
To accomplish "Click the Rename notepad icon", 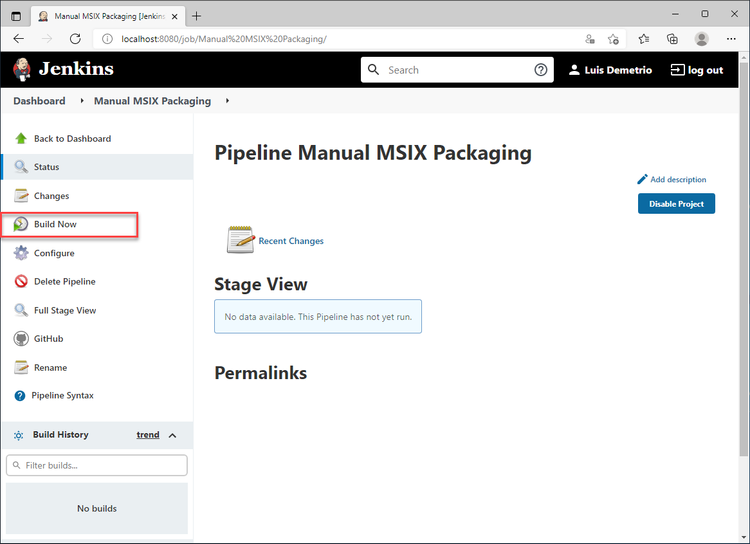I will (x=21, y=367).
